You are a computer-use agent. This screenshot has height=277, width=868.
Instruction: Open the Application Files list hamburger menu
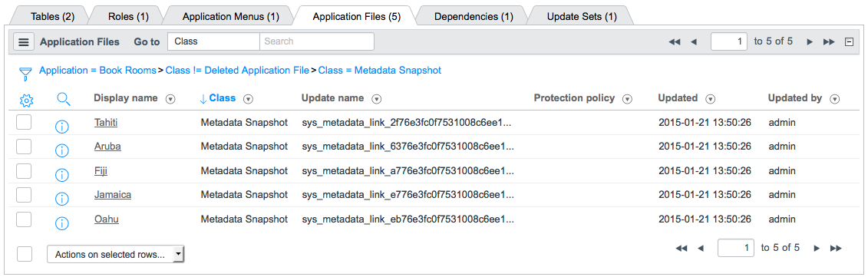coord(23,41)
